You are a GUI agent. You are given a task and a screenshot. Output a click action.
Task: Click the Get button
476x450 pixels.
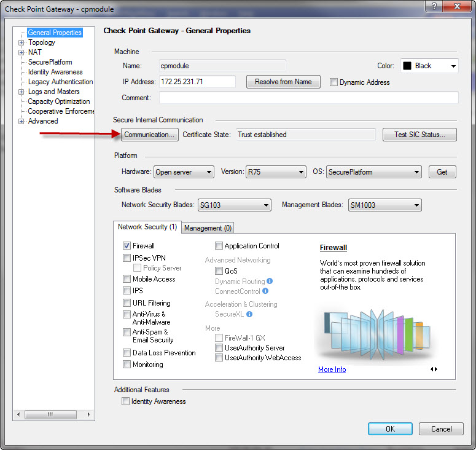tap(442, 172)
